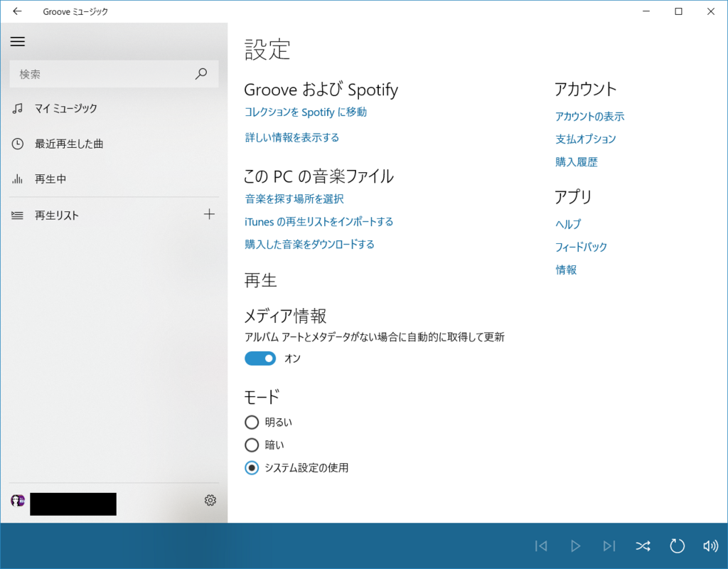Click 音楽を探す場所を選択 link
Viewport: 728px width, 569px height.
coord(294,199)
